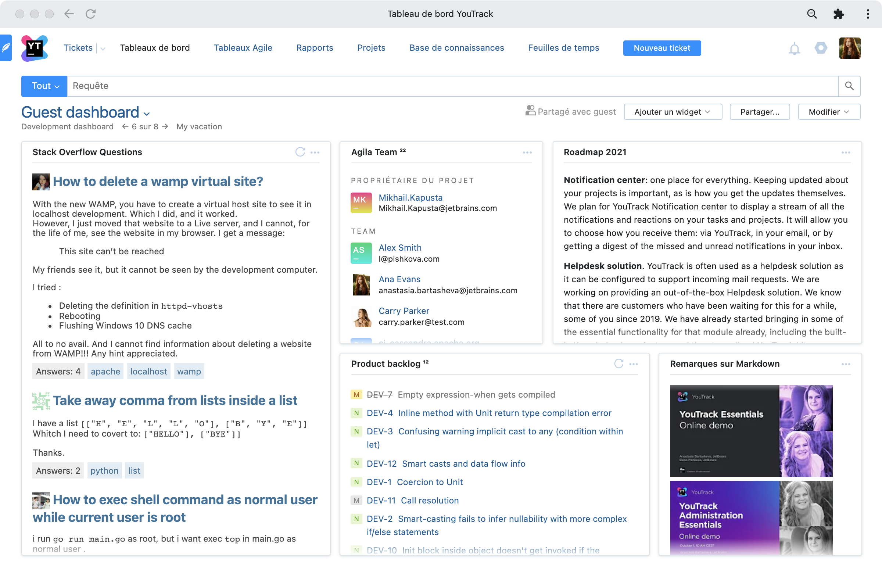The height and width of the screenshot is (588, 882).
Task: Open the user profile avatar menu
Action: click(850, 48)
